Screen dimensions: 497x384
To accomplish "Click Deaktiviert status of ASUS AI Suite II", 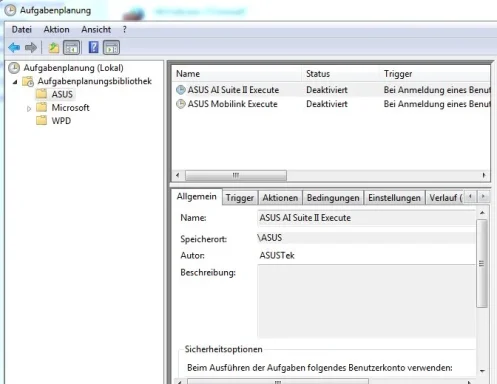I will (x=327, y=90).
